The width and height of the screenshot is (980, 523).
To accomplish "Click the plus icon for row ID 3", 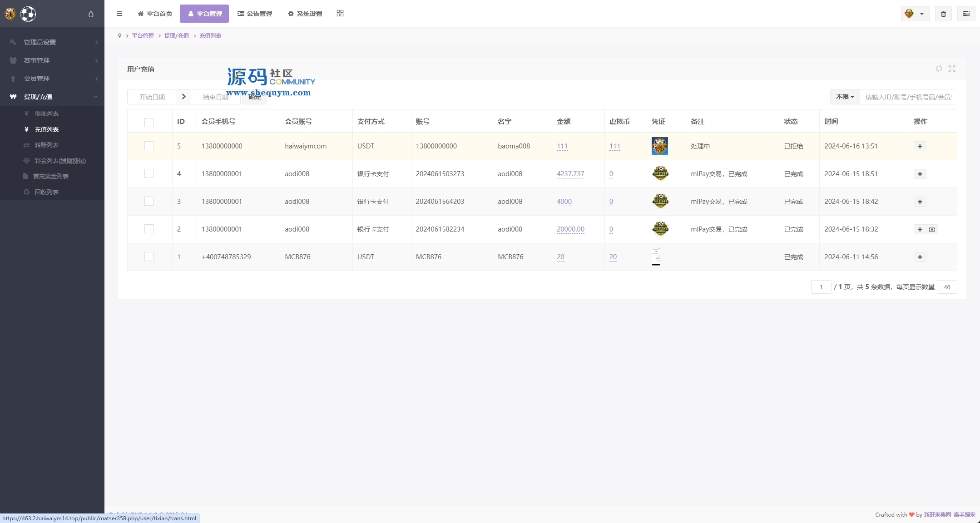I will [x=920, y=202].
